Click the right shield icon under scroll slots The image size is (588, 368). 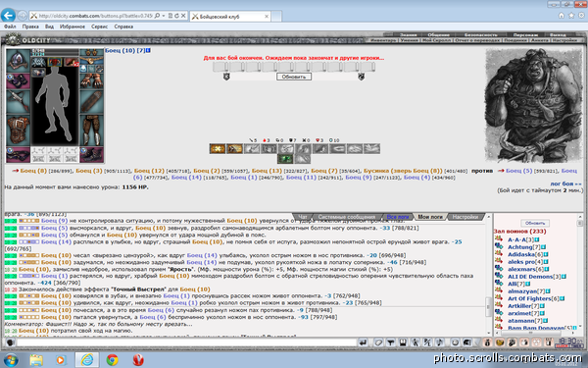pyautogui.click(x=361, y=77)
